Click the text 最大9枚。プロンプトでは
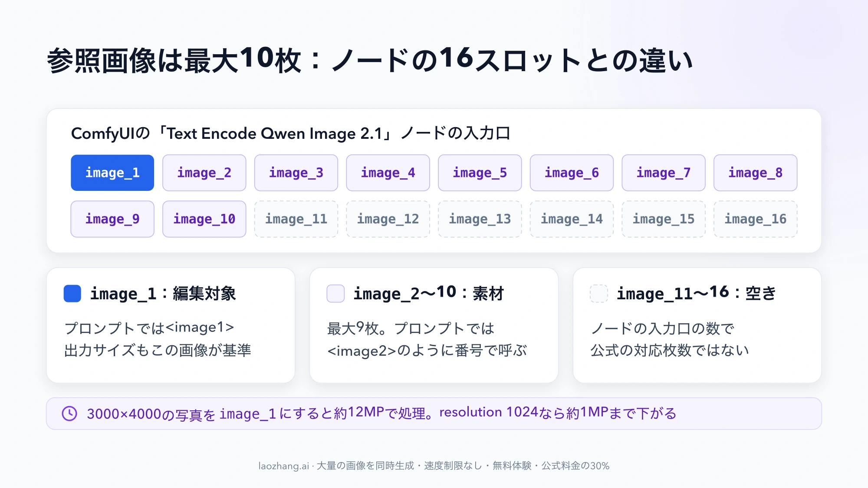 tap(411, 328)
